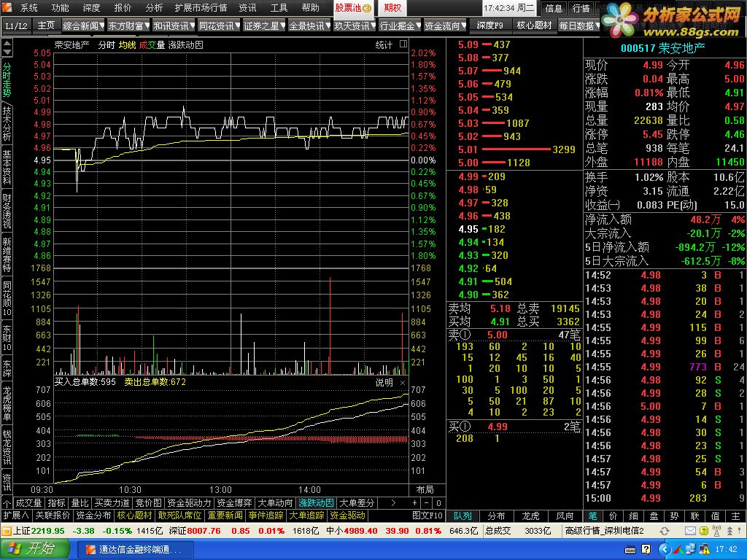The width and height of the screenshot is (747, 560).
Task: Open the 工具 menu
Action: coord(279,7)
